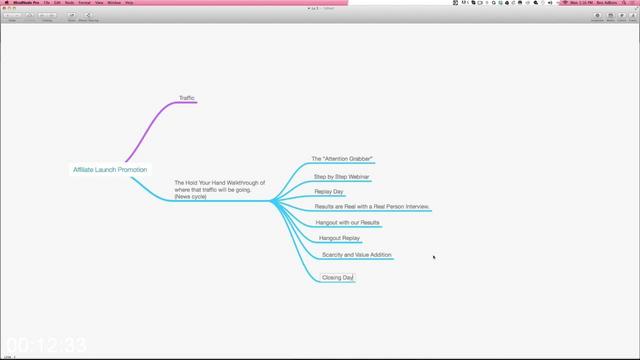Screen dimensions: 640x360
Task: Open the Node menu
Action: click(69, 2)
